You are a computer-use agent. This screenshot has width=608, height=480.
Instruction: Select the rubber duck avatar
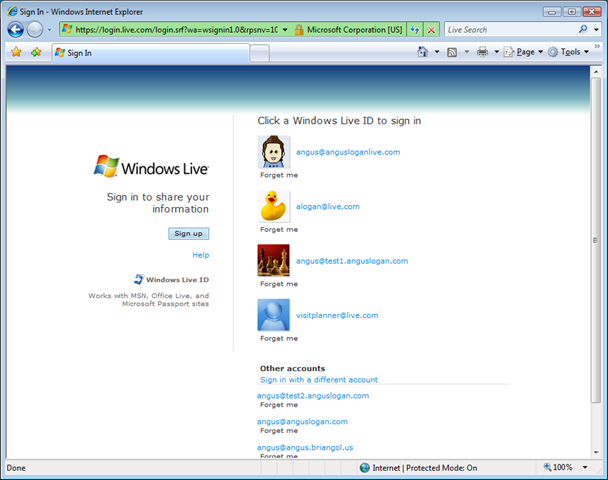(273, 206)
